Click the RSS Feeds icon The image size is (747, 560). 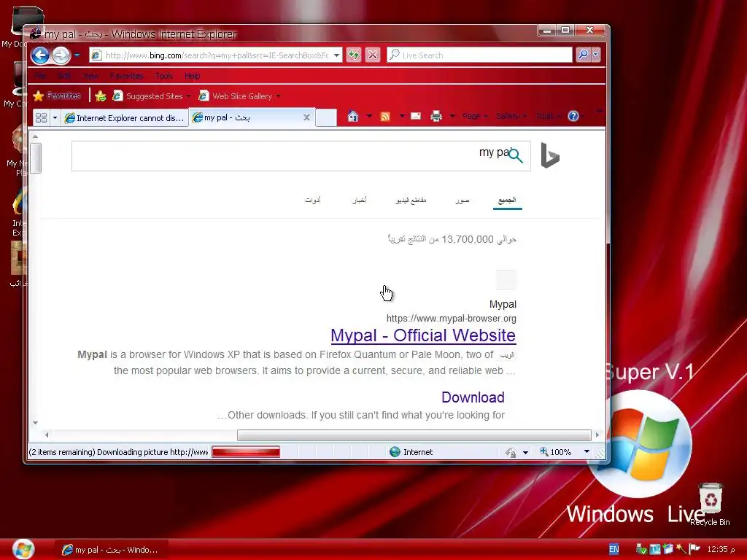[385, 116]
